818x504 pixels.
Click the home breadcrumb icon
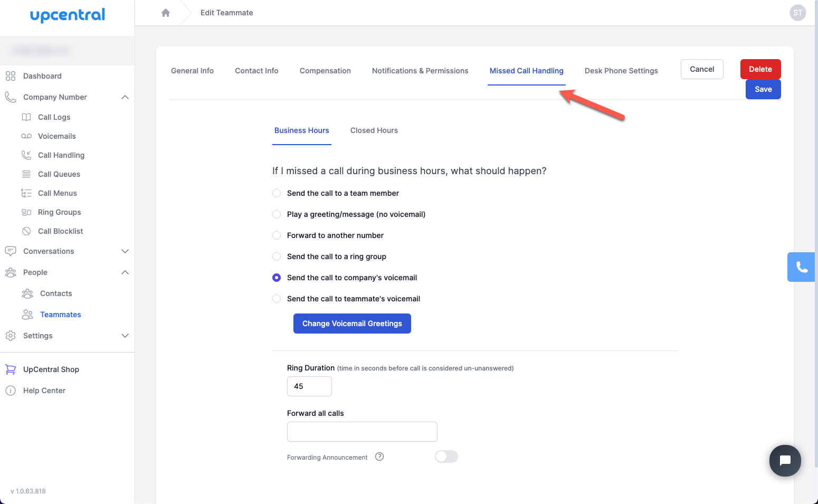pyautogui.click(x=166, y=13)
